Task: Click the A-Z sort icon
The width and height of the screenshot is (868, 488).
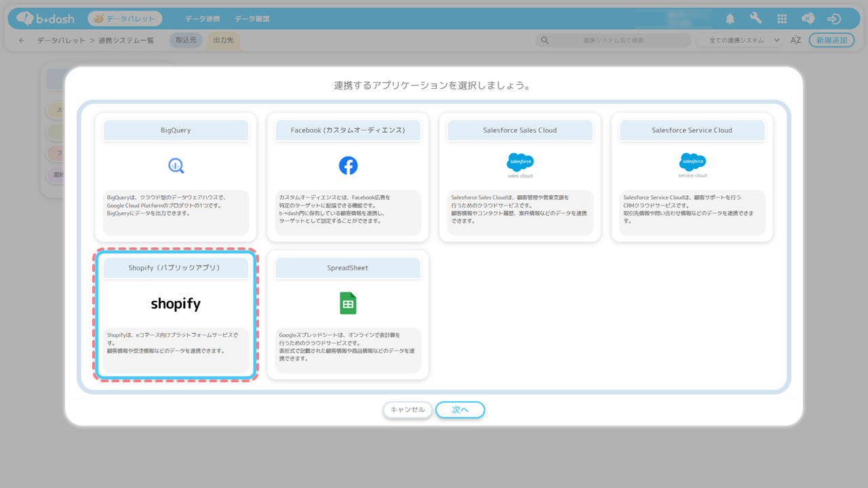Action: [x=796, y=41]
